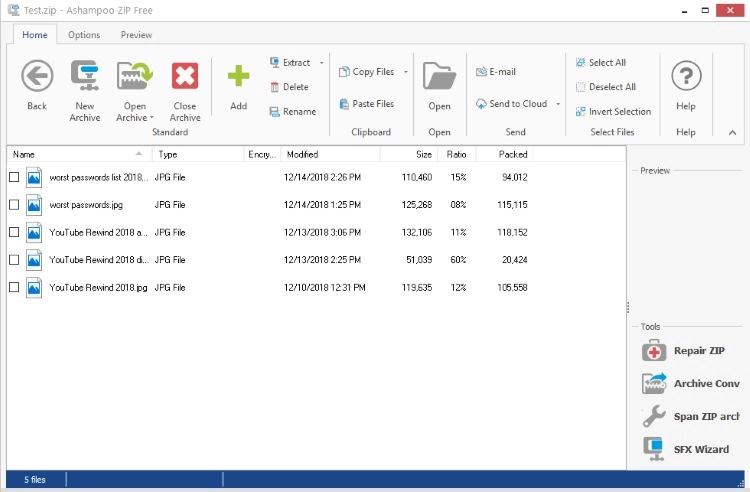Check the worst passwords.jpg checkbox

tap(14, 205)
